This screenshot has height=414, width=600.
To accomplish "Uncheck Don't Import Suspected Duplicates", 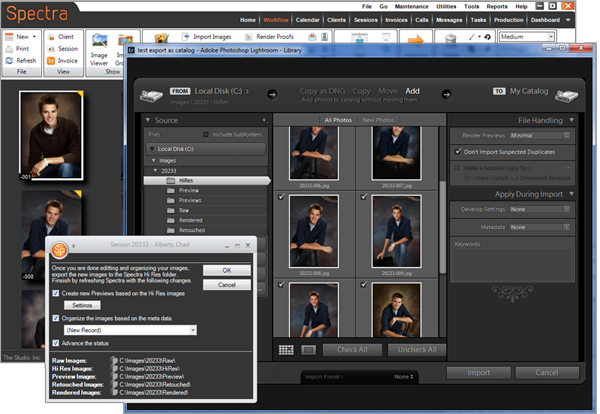I will tap(458, 152).
